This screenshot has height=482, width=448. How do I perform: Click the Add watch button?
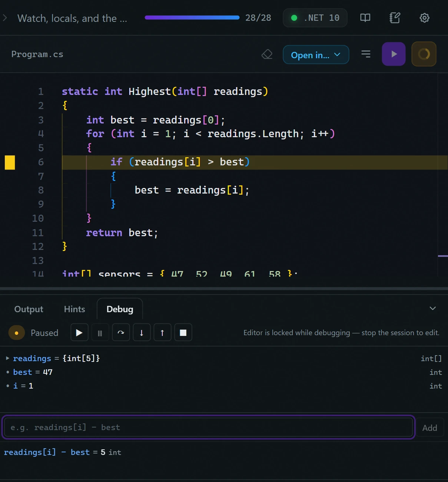[x=430, y=428]
